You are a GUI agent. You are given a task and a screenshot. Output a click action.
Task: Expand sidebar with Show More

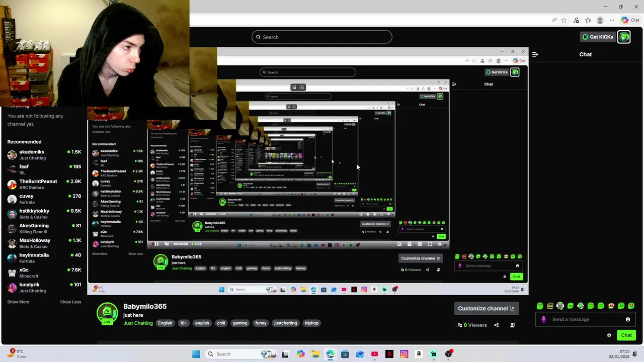click(x=18, y=302)
